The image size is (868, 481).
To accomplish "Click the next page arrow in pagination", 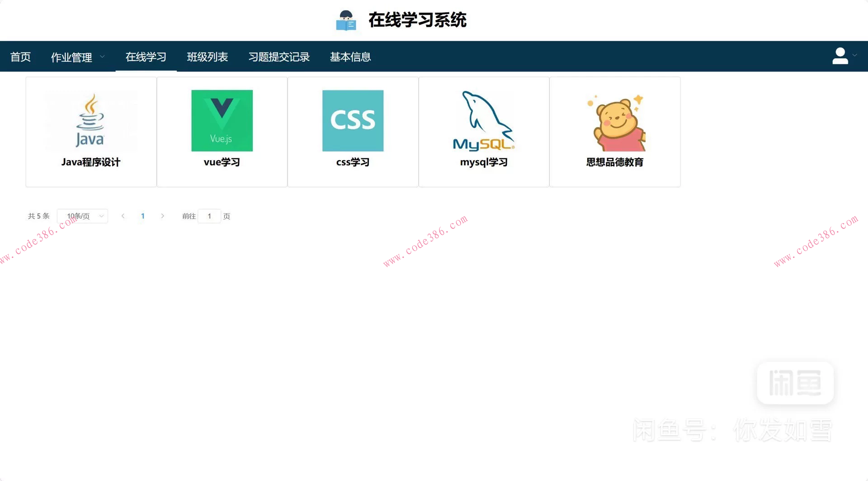I will pos(162,216).
